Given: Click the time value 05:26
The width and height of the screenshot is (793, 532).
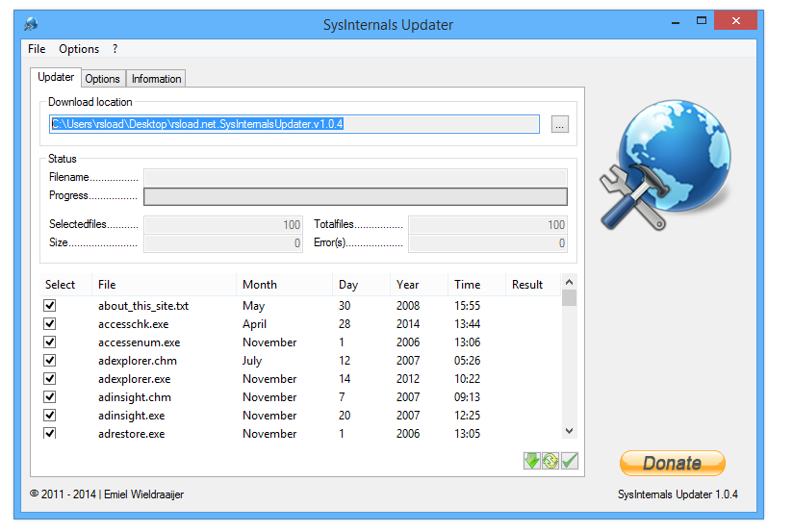Looking at the screenshot, I should click(x=467, y=361).
